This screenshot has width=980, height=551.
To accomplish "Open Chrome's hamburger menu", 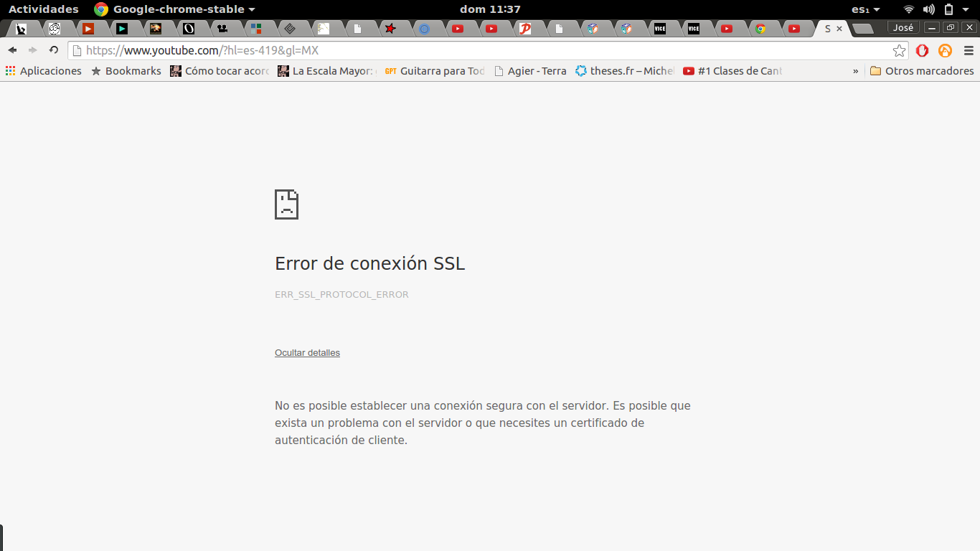I will coord(969,51).
